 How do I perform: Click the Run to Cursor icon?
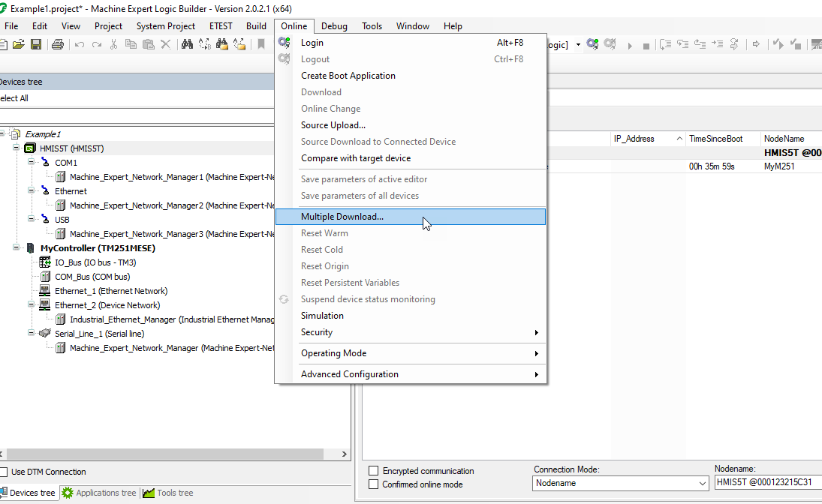click(717, 44)
